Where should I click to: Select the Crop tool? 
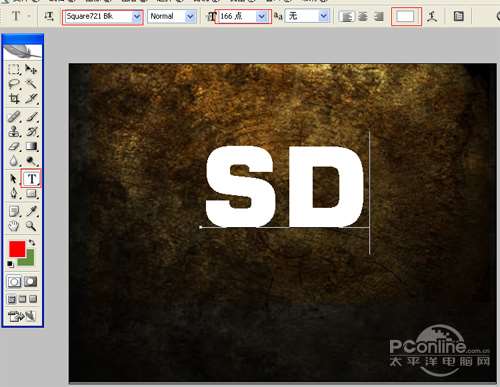tap(14, 99)
